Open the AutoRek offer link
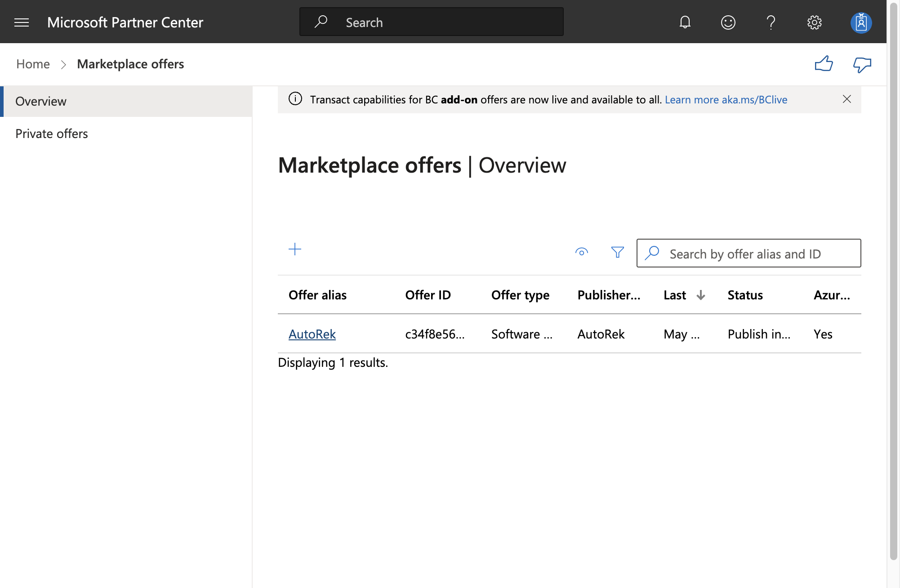 click(312, 334)
